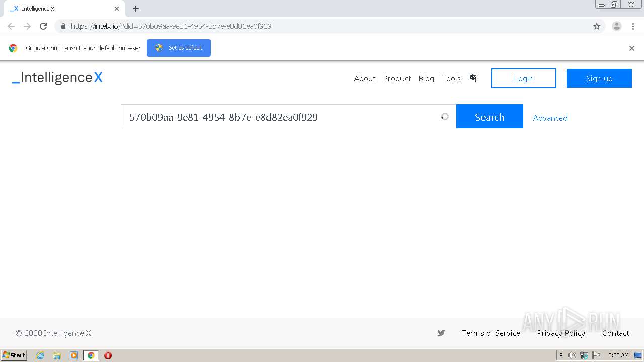This screenshot has height=362, width=644.
Task: Click the blue Search button
Action: click(490, 116)
